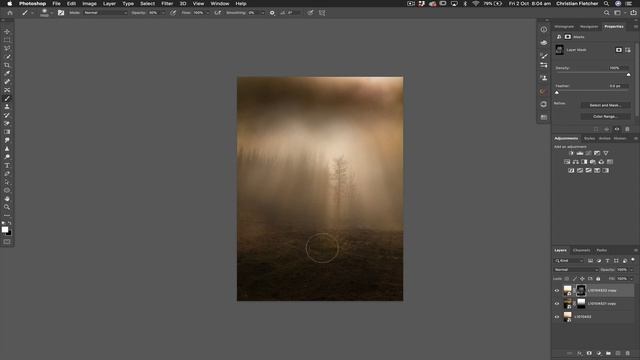Switch to the Paths tab
640x360 pixels.
602,250
